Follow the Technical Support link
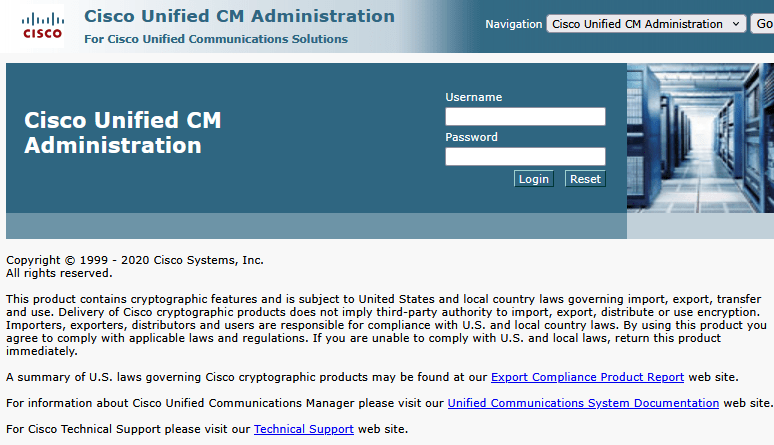Screen dimensions: 774x445 coord(304,429)
